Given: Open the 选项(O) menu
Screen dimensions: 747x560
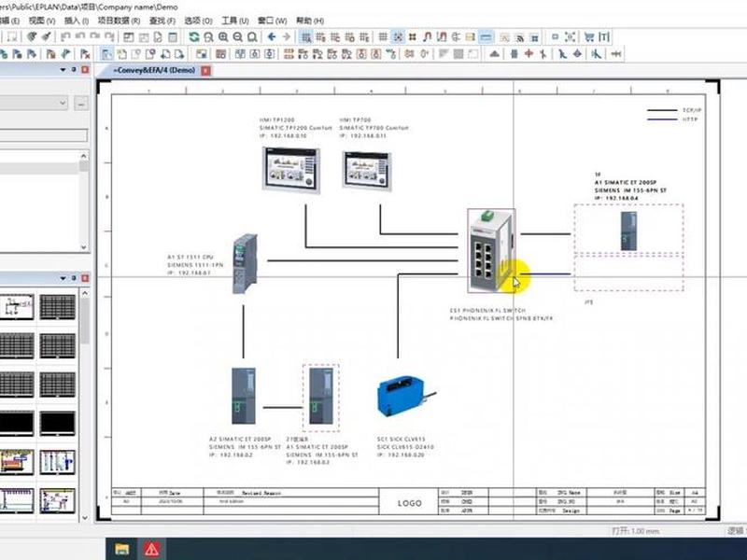Looking at the screenshot, I should 198,21.
